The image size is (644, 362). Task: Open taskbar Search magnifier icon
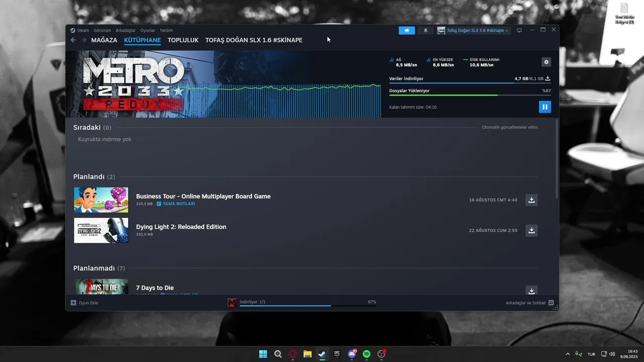[x=278, y=354]
